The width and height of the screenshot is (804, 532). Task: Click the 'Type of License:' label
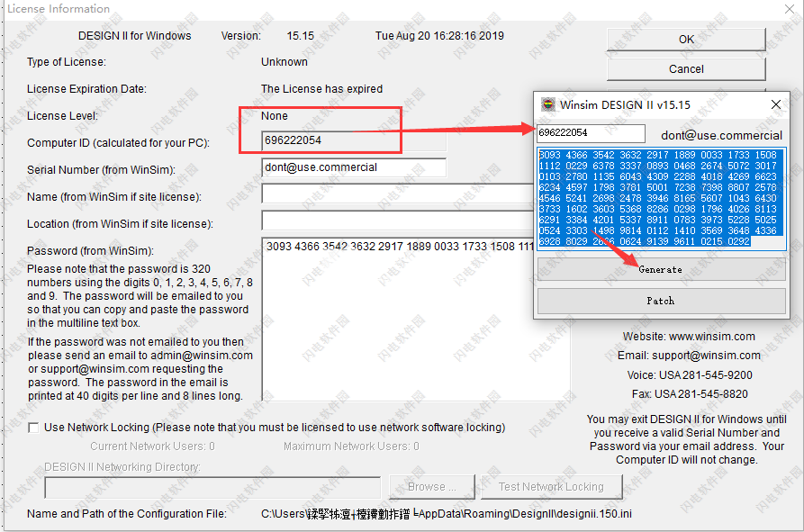pos(67,62)
